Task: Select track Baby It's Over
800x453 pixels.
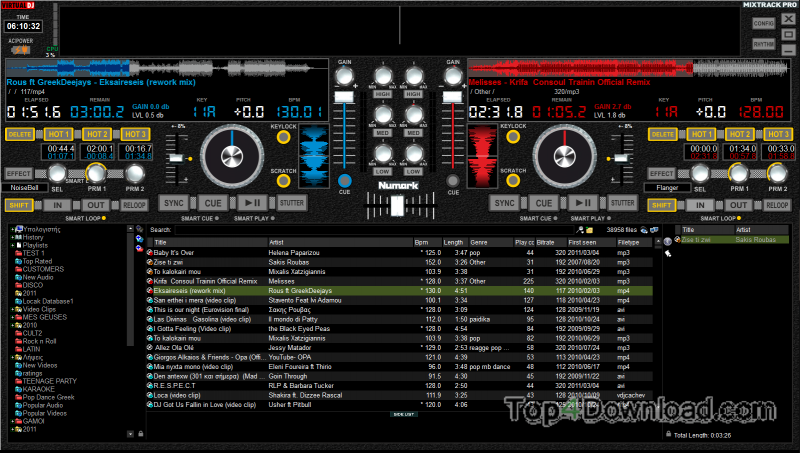Action: coord(174,253)
